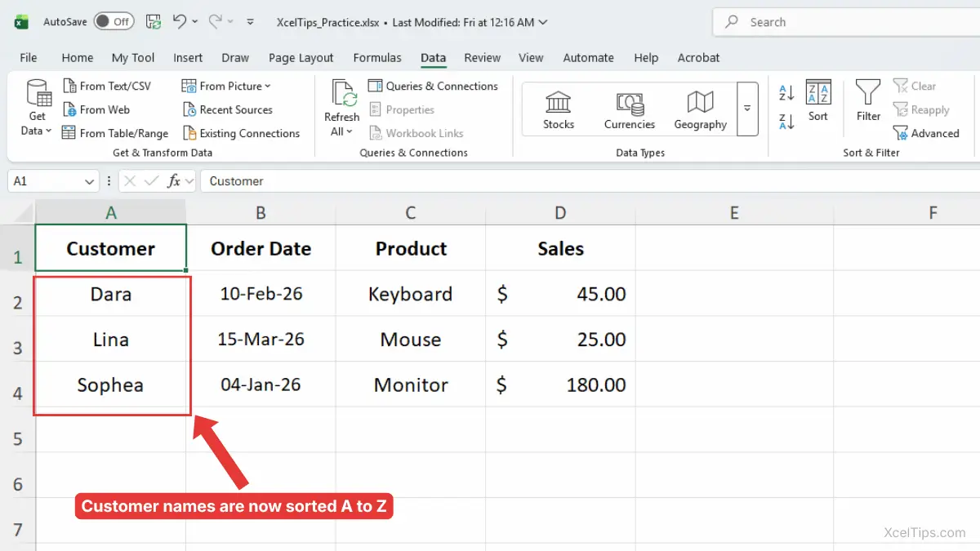Click the Draw tab

pos(235,57)
